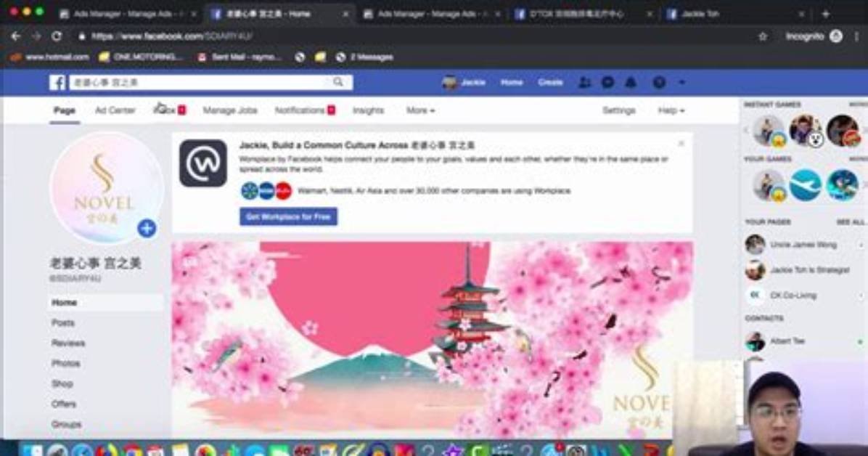Switch to the Ad Center tab
The image size is (868, 456).
pos(115,110)
